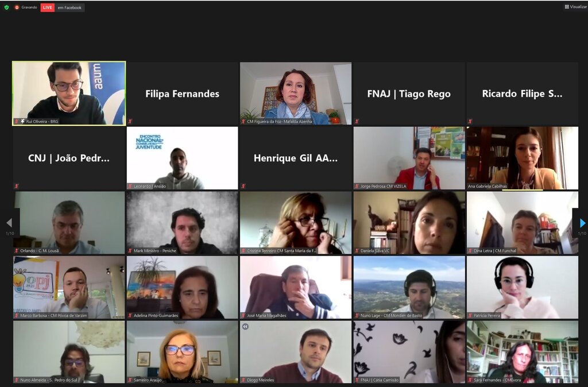This screenshot has height=387, width=588.
Task: Select Nuno Lage - CM Mondim de Basto tile
Action: pos(409,287)
